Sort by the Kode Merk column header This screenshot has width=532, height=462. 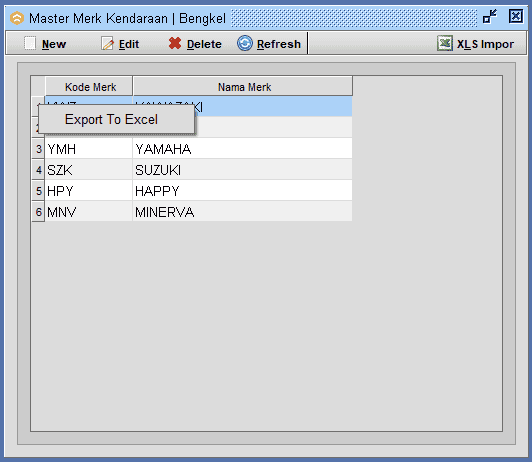pyautogui.click(x=89, y=86)
